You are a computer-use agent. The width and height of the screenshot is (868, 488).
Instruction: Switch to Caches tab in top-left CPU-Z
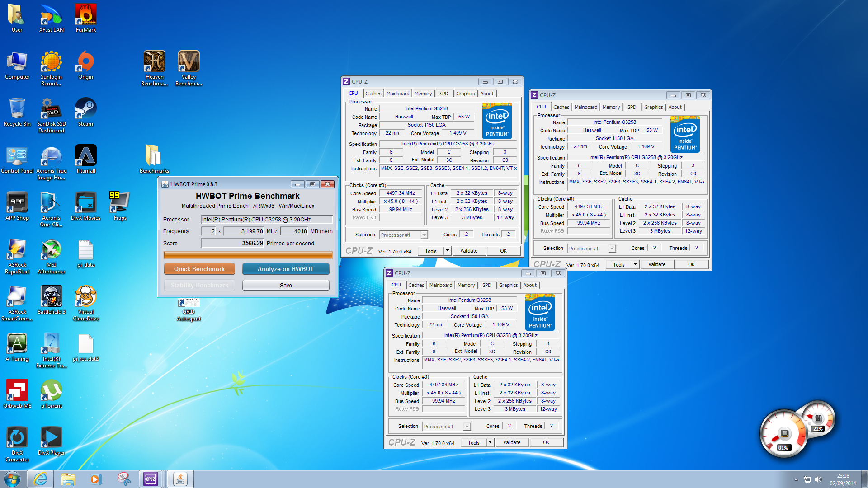pos(373,94)
